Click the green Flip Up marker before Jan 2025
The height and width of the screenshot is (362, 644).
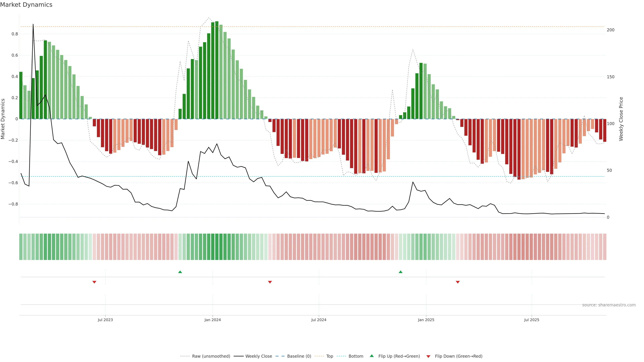click(x=400, y=272)
